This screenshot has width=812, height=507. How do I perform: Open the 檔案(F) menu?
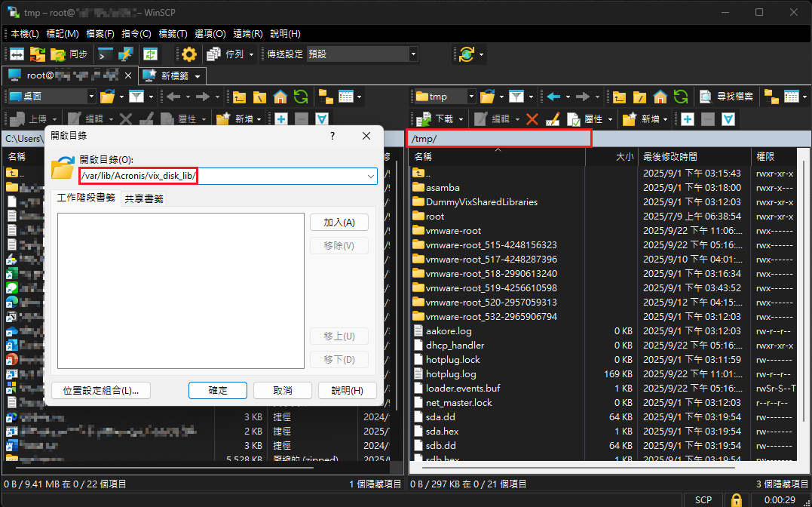tap(100, 34)
